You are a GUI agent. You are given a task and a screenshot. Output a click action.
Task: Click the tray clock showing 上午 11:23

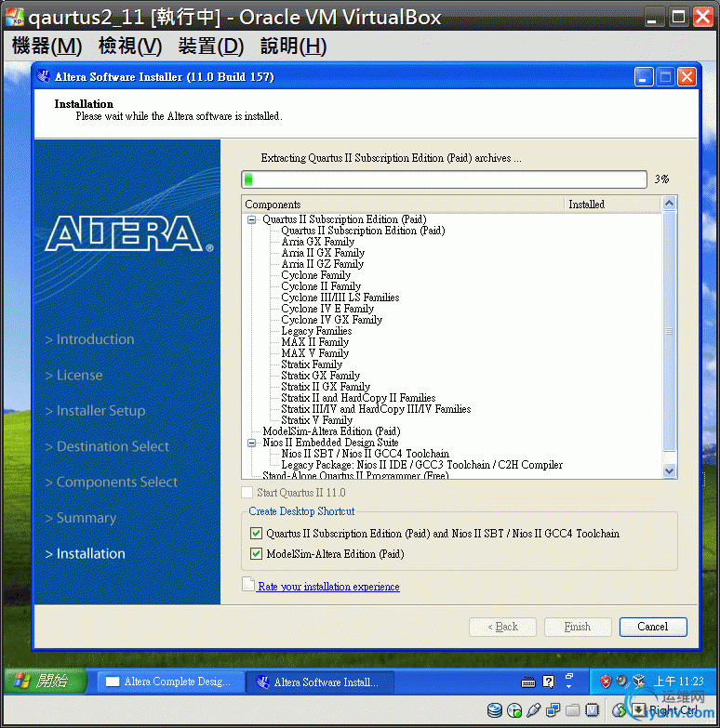[x=678, y=682]
